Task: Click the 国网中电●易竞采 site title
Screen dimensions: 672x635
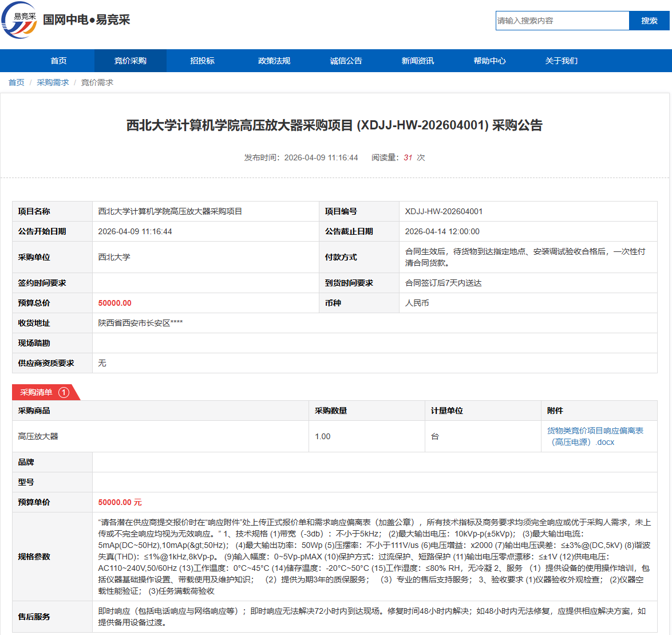Action: (86, 20)
